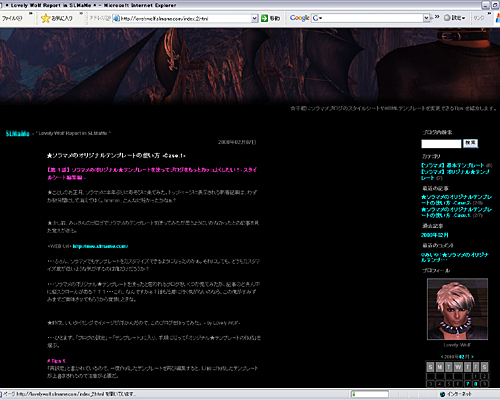500x400 pixels.
Task: Open the Google G search-type dropdown
Action: point(317,18)
